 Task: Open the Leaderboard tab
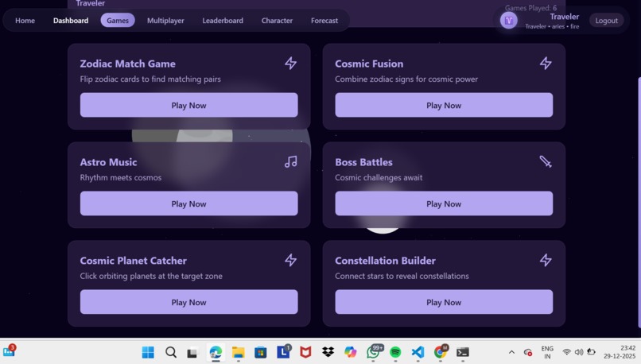coord(223,21)
